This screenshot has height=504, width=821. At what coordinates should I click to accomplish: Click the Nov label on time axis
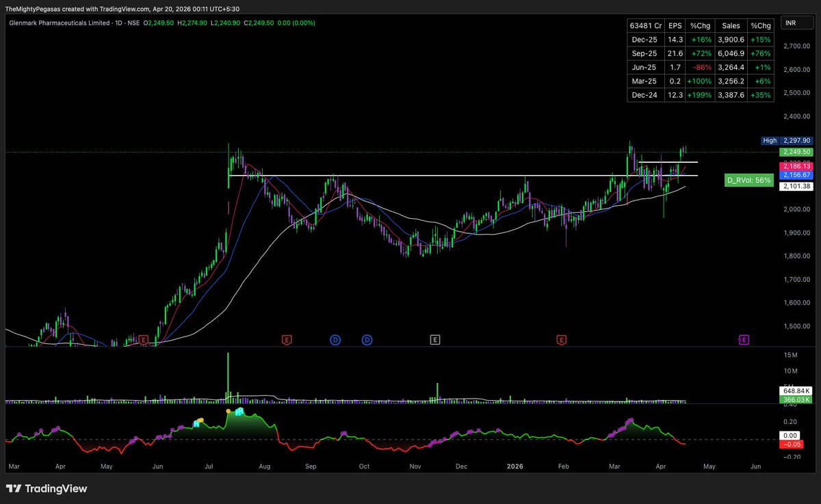[x=415, y=466]
